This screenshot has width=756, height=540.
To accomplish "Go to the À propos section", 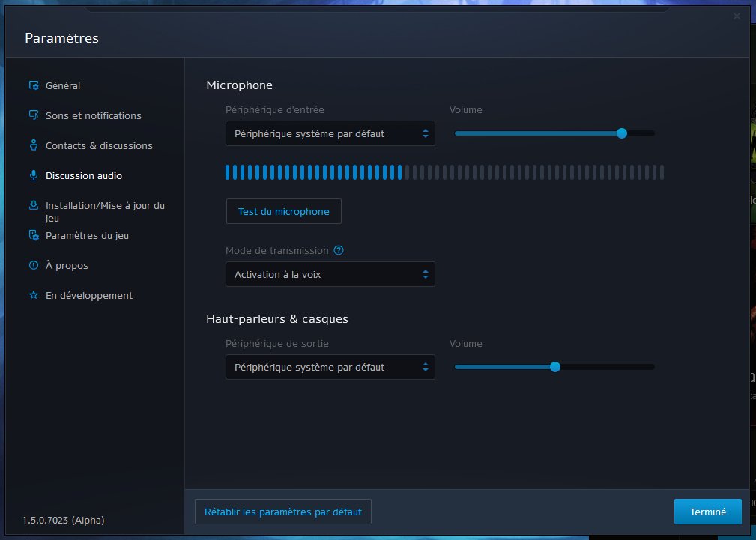I will pyautogui.click(x=67, y=266).
